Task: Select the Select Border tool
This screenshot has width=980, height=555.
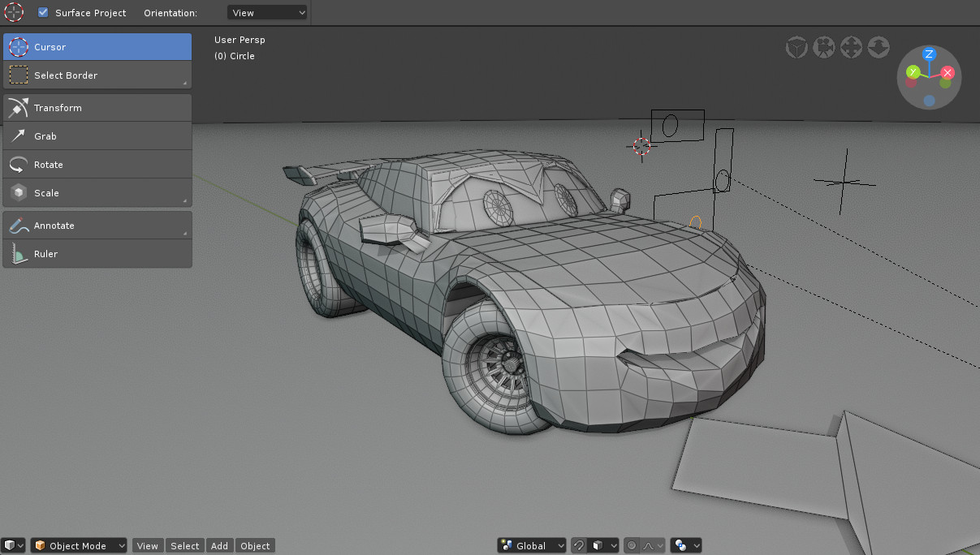Action: [97, 75]
